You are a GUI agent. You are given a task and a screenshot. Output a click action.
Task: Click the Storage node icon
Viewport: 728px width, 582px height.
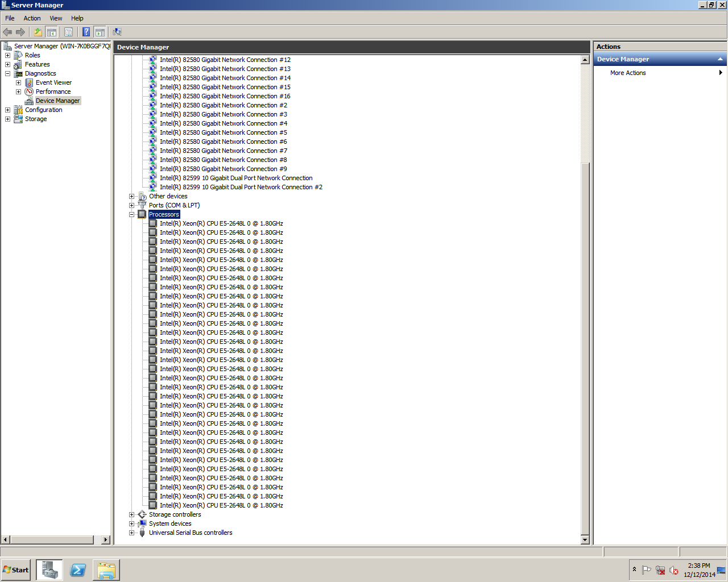[18, 119]
